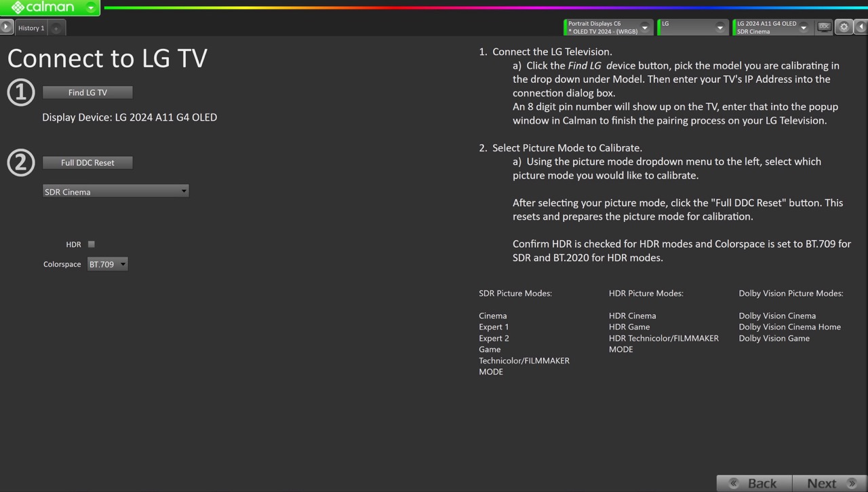Viewport: 868px width, 492px height.
Task: Click Dolby Vision Cinema Home text
Action: [790, 327]
